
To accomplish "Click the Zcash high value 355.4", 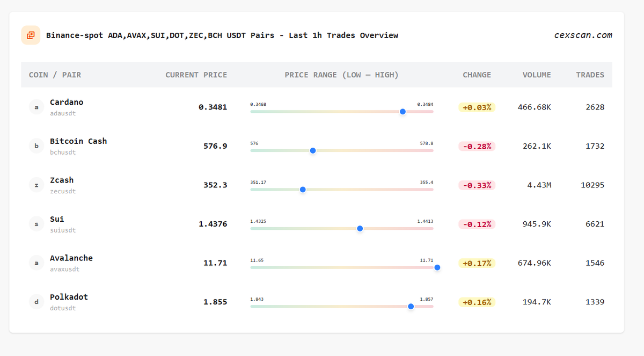I will (x=427, y=182).
